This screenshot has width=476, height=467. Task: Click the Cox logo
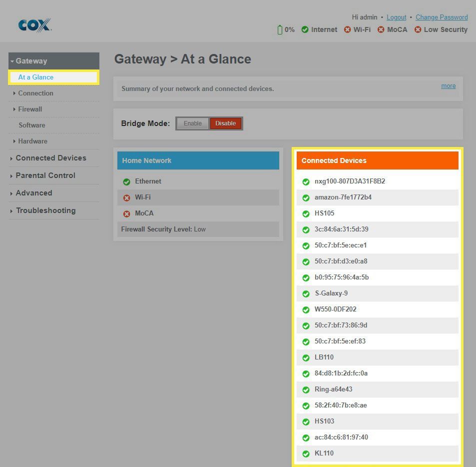[x=34, y=25]
